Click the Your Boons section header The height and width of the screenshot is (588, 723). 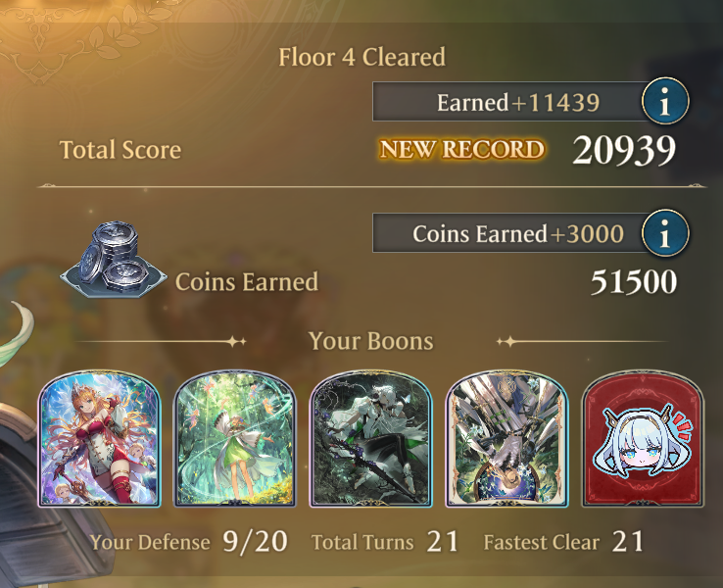click(x=370, y=341)
